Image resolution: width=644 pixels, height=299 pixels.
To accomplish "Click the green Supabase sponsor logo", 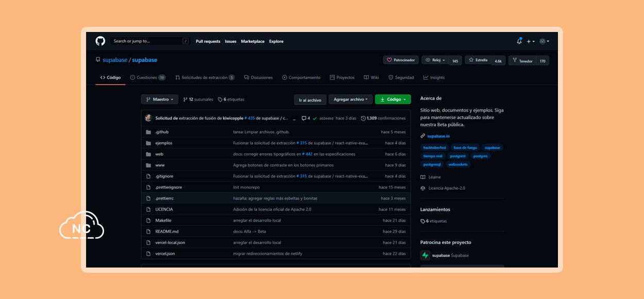I will point(425,255).
